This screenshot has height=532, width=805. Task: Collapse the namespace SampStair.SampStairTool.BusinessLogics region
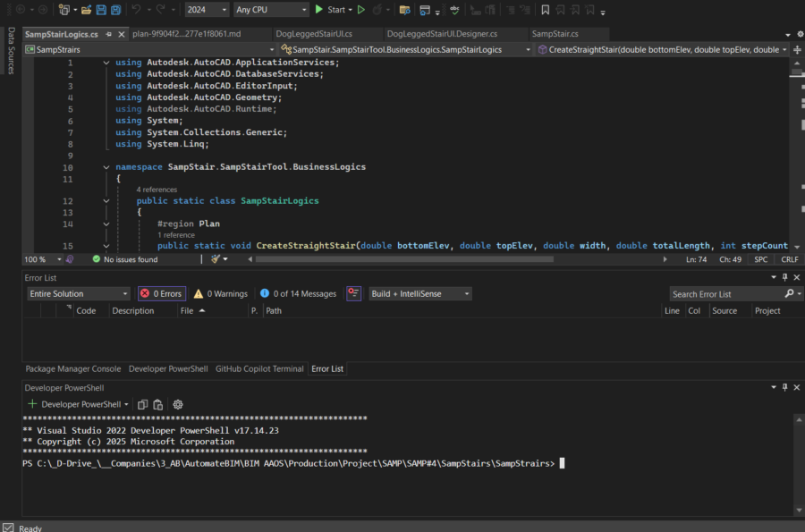point(106,166)
